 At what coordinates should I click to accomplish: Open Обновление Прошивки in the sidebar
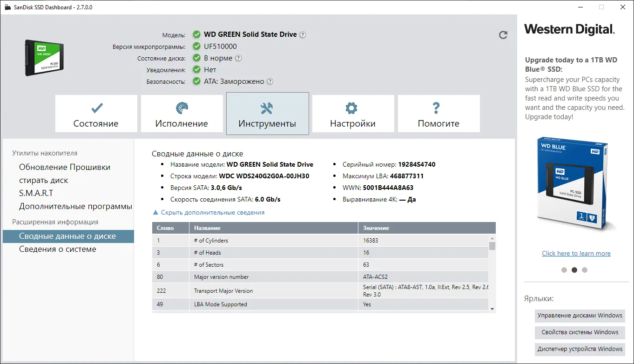click(65, 167)
